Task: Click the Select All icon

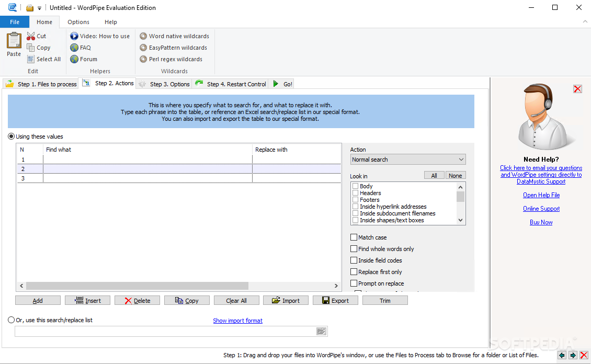Action: (31, 59)
